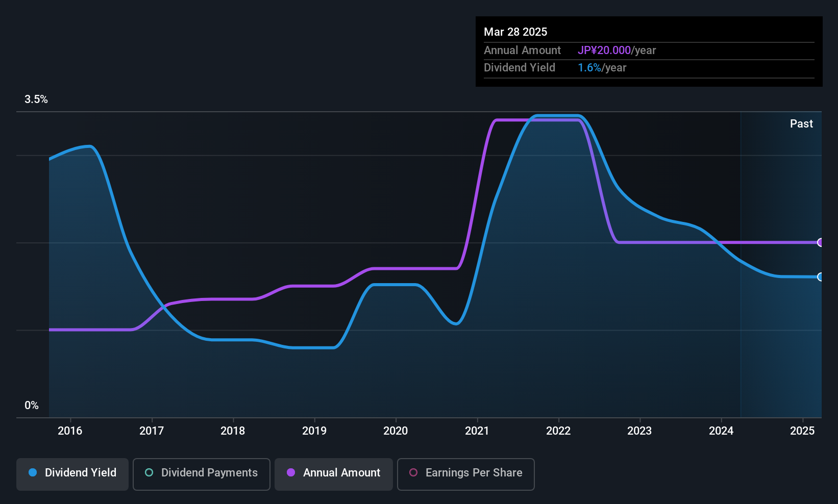Enable the Dividend Payments series
838x504 pixels.
[202, 474]
